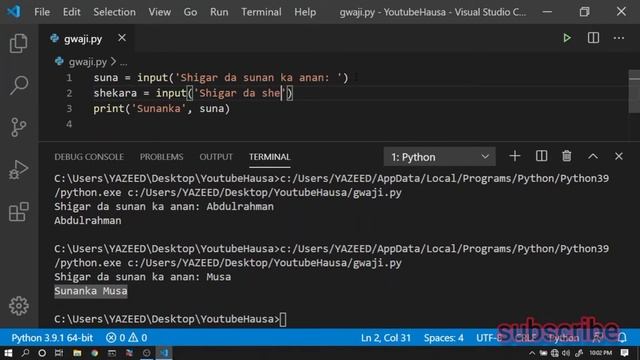Click the editor minimap scrollbar slider
Viewport: 640px width, 360px height.
[x=634, y=91]
